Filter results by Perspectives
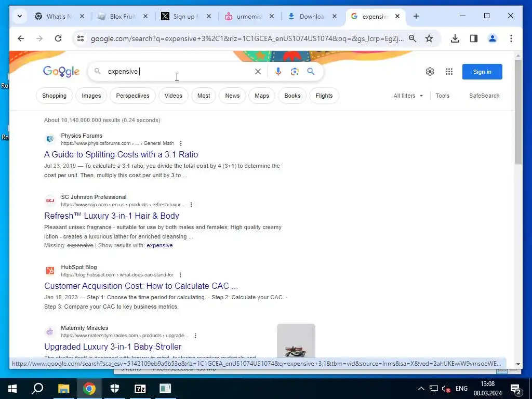 [x=132, y=96]
